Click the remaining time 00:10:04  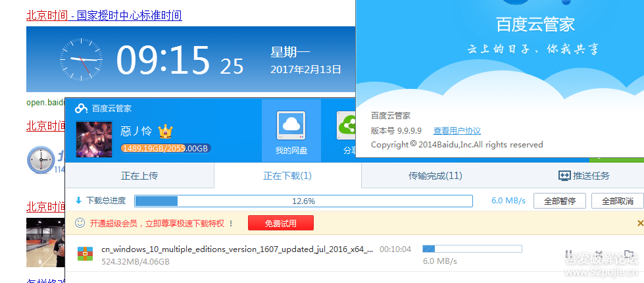tap(395, 249)
